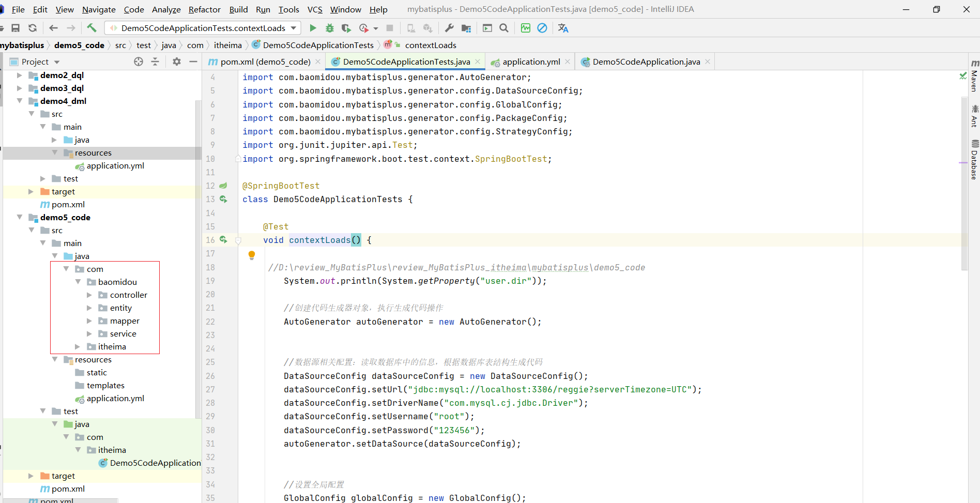This screenshot has height=503, width=980.
Task: Expand the service package
Action: pos(89,333)
